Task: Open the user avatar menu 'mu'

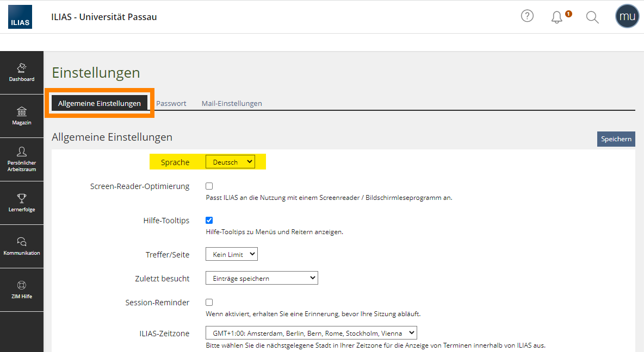Action: [x=627, y=16]
